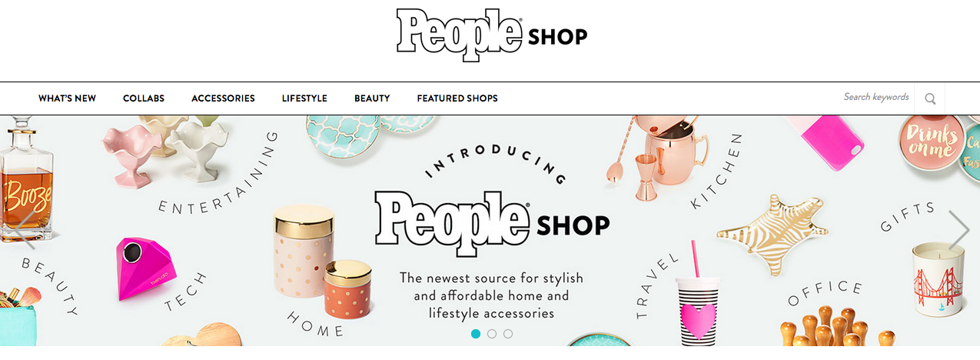Open the Collabs menu

(x=144, y=98)
